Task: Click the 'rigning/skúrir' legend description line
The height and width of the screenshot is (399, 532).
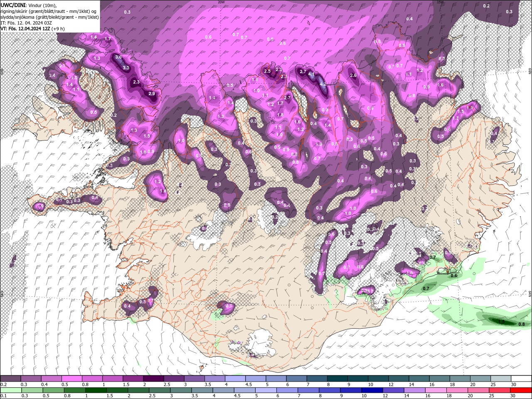Action: tap(49, 11)
